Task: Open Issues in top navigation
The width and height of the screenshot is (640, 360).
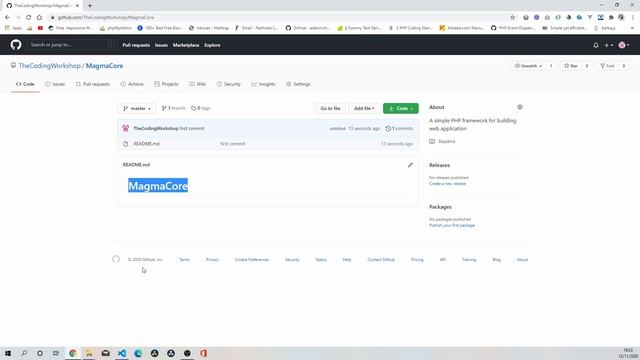Action: point(161,45)
